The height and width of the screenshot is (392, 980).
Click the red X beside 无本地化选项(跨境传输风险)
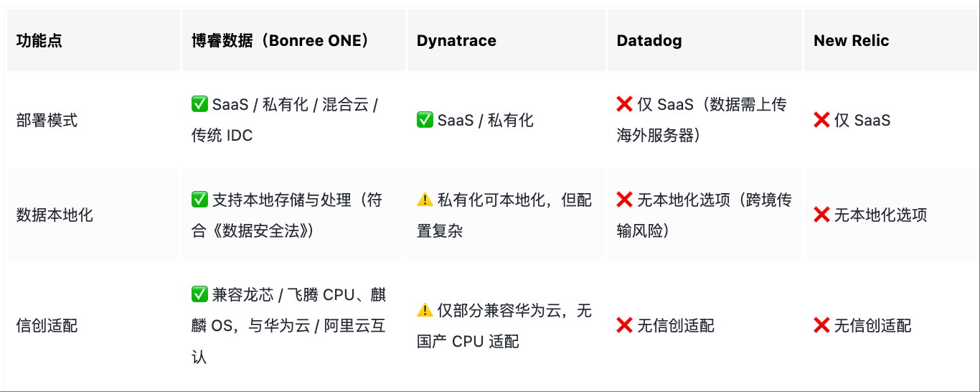click(x=624, y=200)
